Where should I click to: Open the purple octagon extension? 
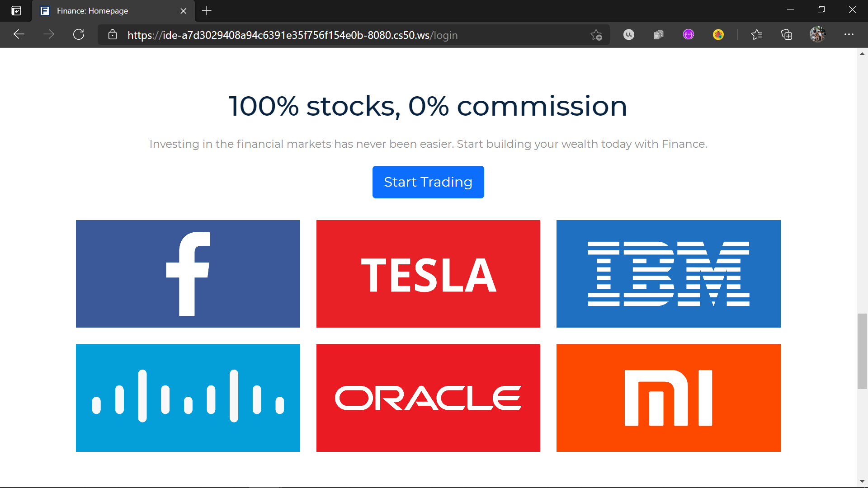[x=688, y=34]
